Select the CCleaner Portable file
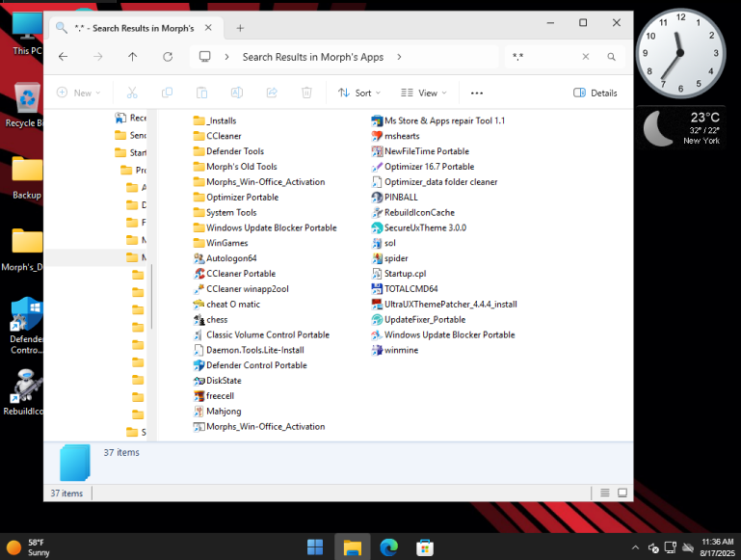 tap(235, 274)
